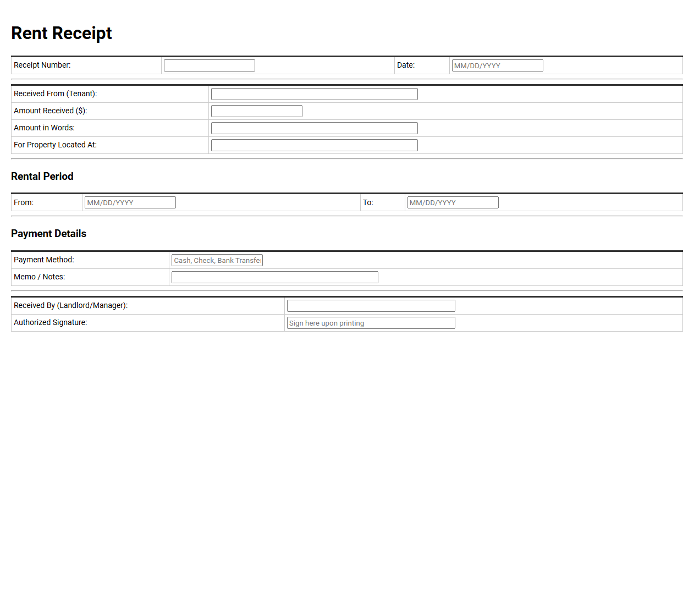Click the 'Received From (Tenant):' label
This screenshot has height=616, width=694.
[56, 94]
